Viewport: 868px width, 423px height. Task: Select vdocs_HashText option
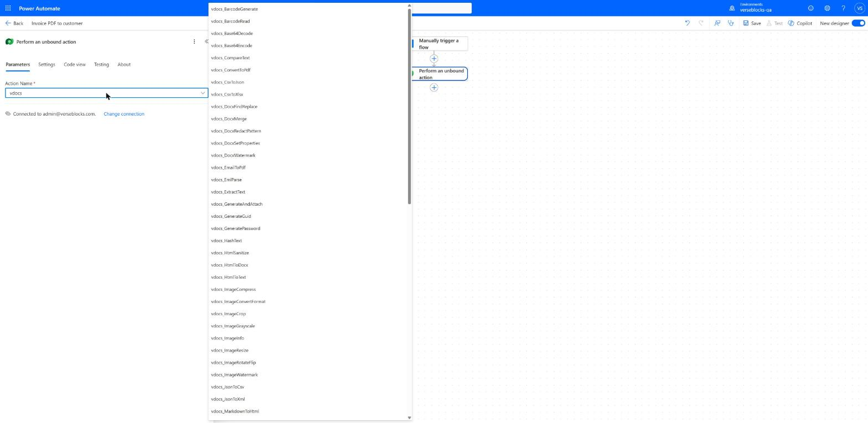tap(308, 241)
